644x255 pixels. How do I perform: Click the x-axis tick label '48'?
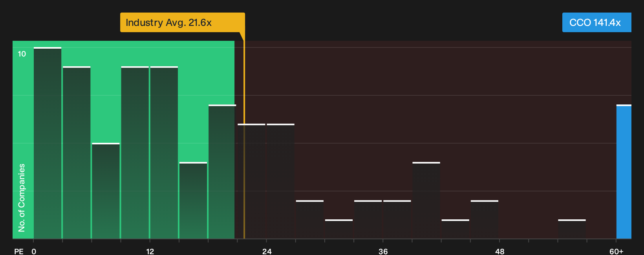pyautogui.click(x=499, y=251)
